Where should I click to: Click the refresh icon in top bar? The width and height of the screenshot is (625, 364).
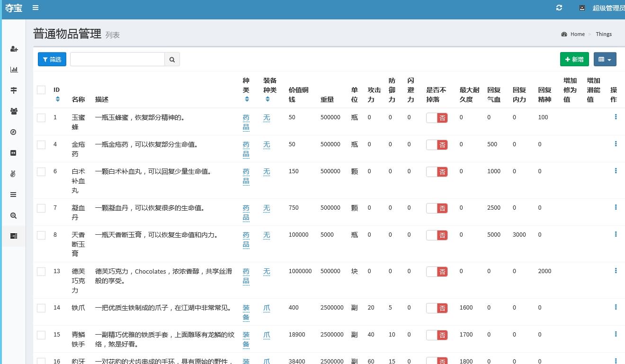click(x=559, y=8)
